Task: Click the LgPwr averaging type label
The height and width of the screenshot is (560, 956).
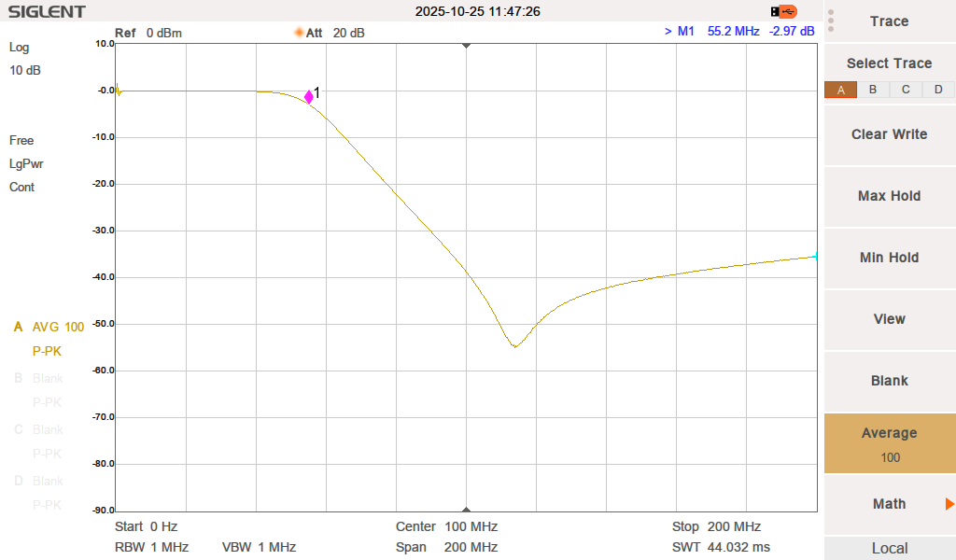Action: click(26, 164)
